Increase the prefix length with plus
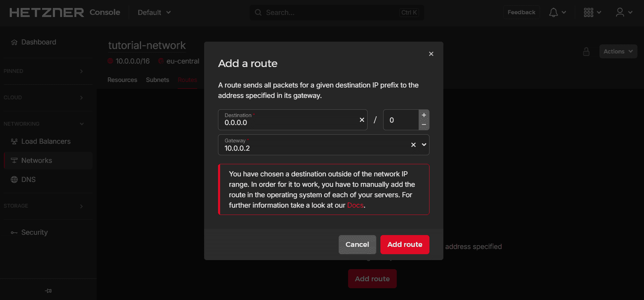Image resolution: width=644 pixels, height=300 pixels. [x=424, y=115]
